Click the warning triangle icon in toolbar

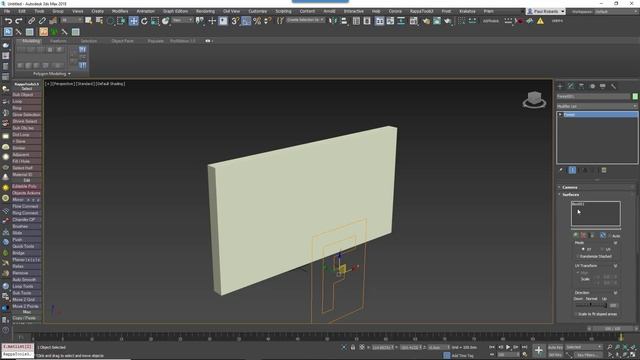click(x=540, y=21)
